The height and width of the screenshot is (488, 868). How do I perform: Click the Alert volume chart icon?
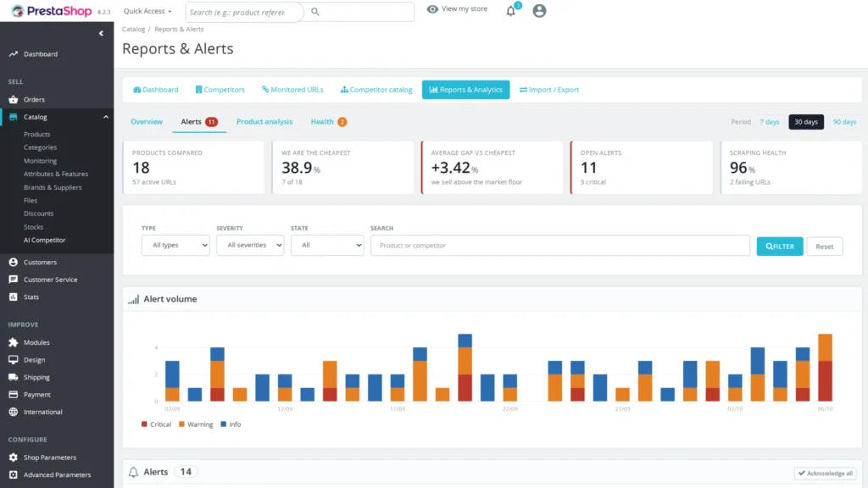(x=133, y=299)
